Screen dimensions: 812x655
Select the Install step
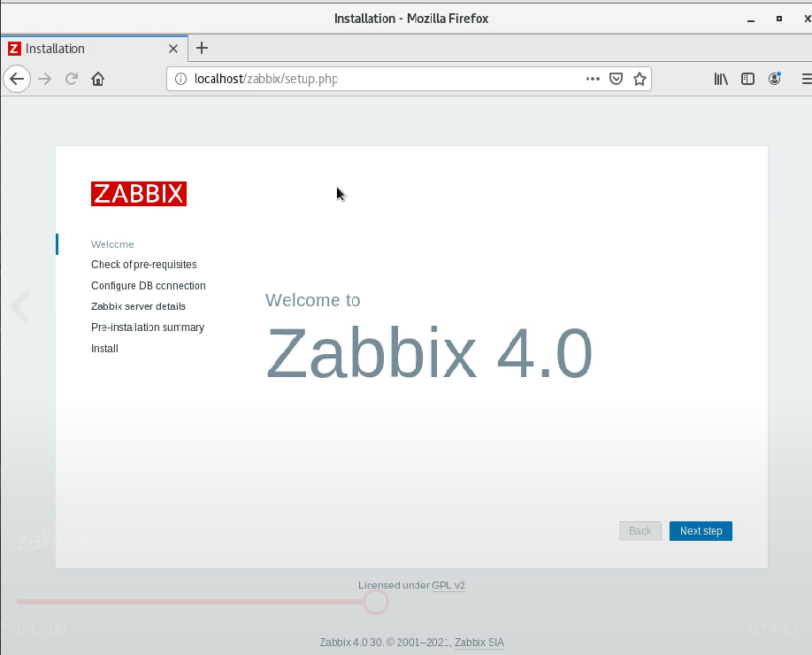pos(104,348)
